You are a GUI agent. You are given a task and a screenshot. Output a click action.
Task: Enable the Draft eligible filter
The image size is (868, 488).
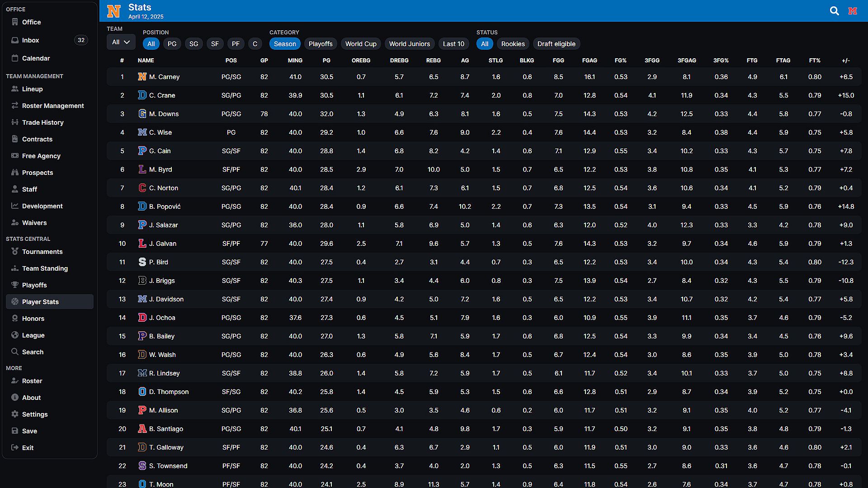coord(556,44)
